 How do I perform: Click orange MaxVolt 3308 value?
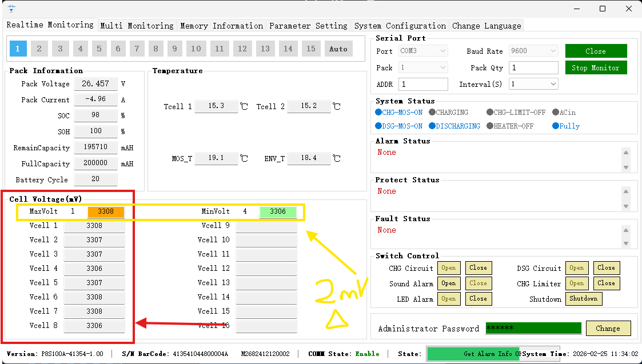pos(106,211)
